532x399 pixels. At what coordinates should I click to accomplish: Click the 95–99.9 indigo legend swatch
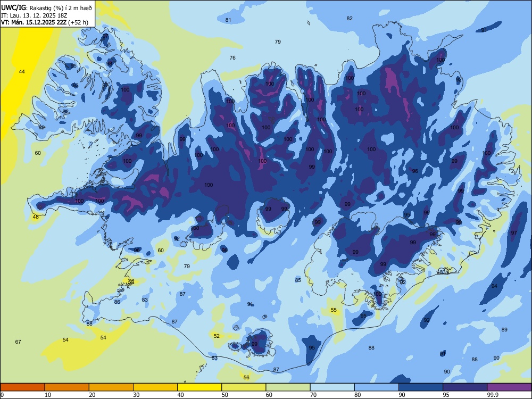(x=465, y=387)
